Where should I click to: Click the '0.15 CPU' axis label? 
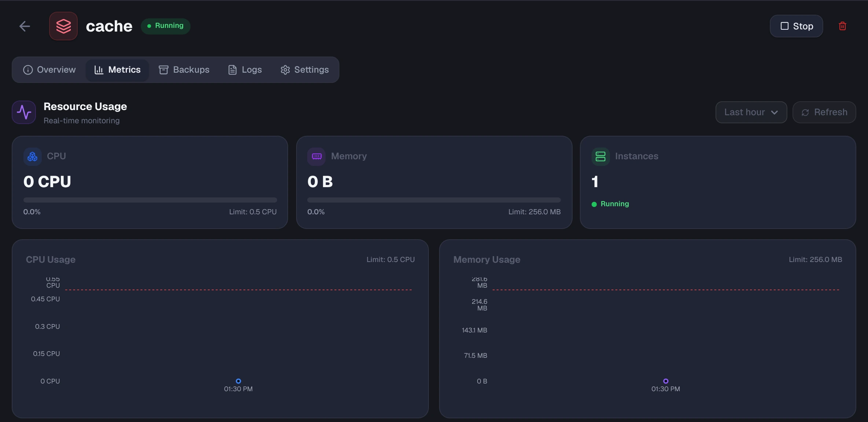[47, 354]
